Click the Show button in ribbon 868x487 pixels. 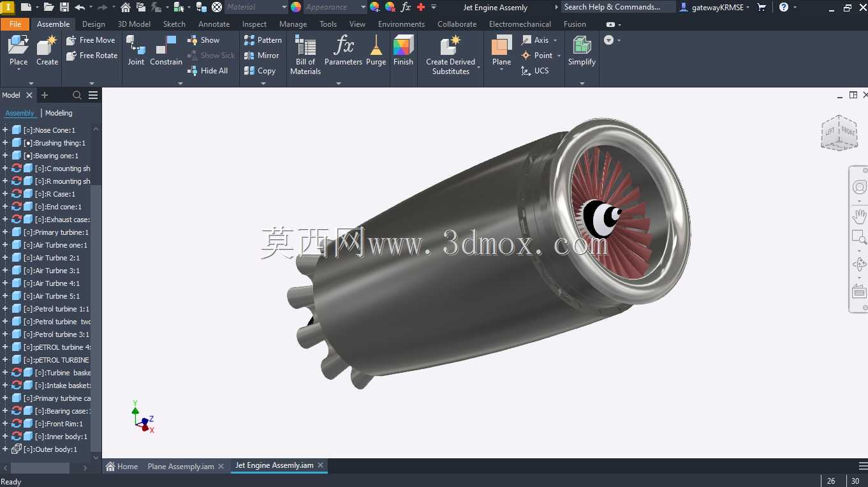(x=203, y=40)
